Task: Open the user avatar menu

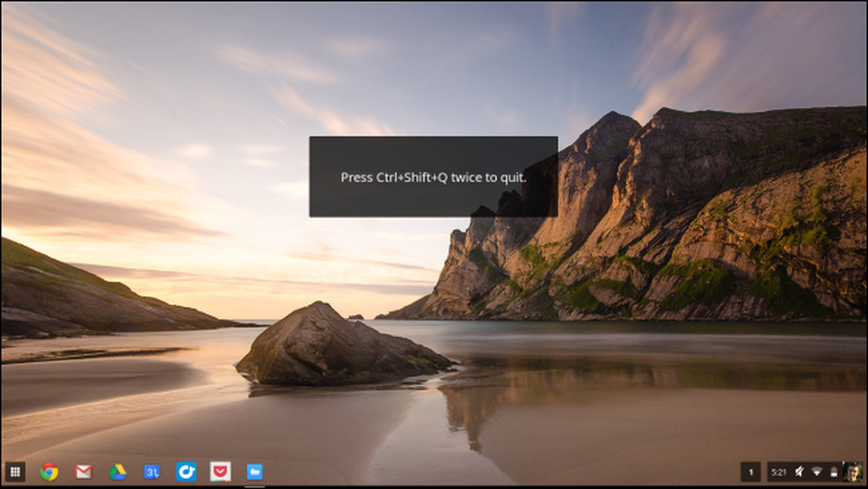Action: [x=852, y=472]
